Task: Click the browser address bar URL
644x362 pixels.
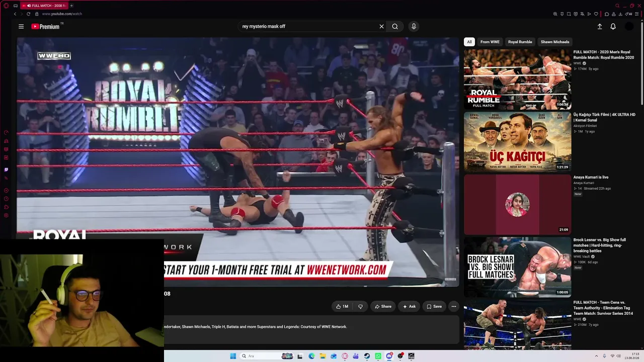Action: tap(62, 14)
